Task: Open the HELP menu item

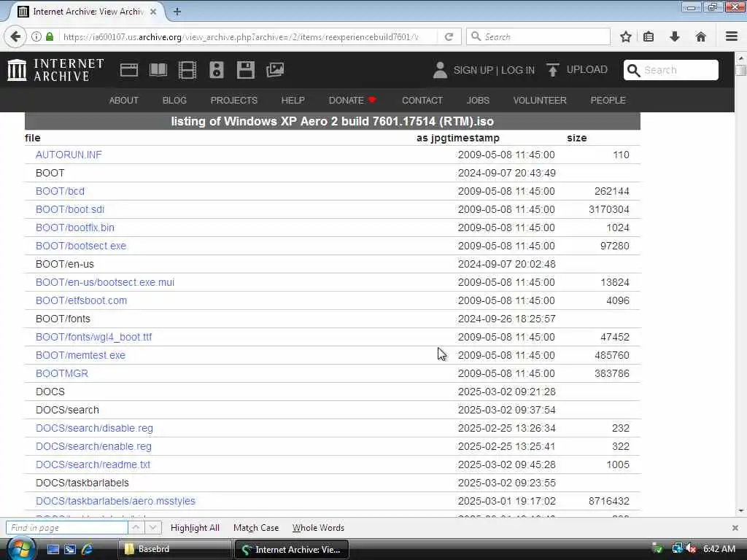Action: pyautogui.click(x=293, y=101)
